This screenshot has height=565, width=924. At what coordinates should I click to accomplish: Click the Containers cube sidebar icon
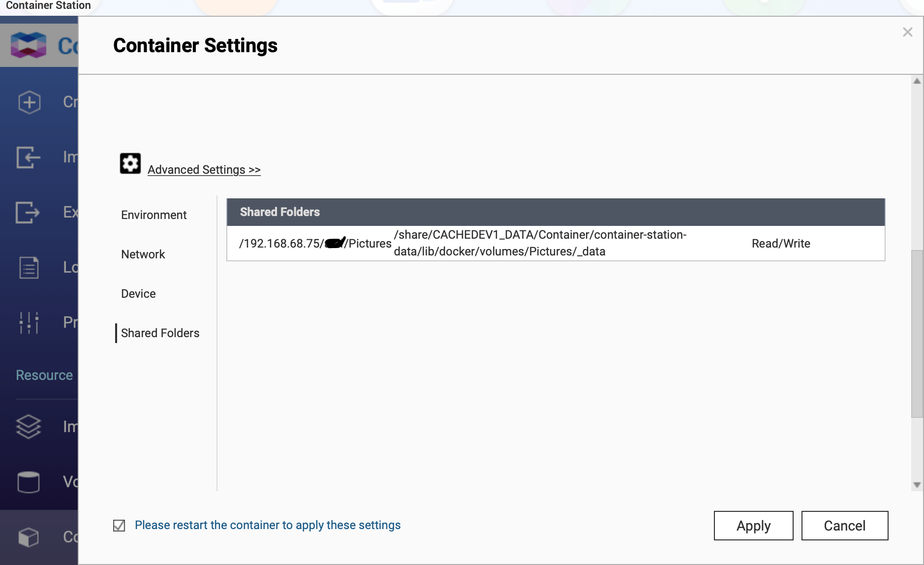(x=29, y=537)
